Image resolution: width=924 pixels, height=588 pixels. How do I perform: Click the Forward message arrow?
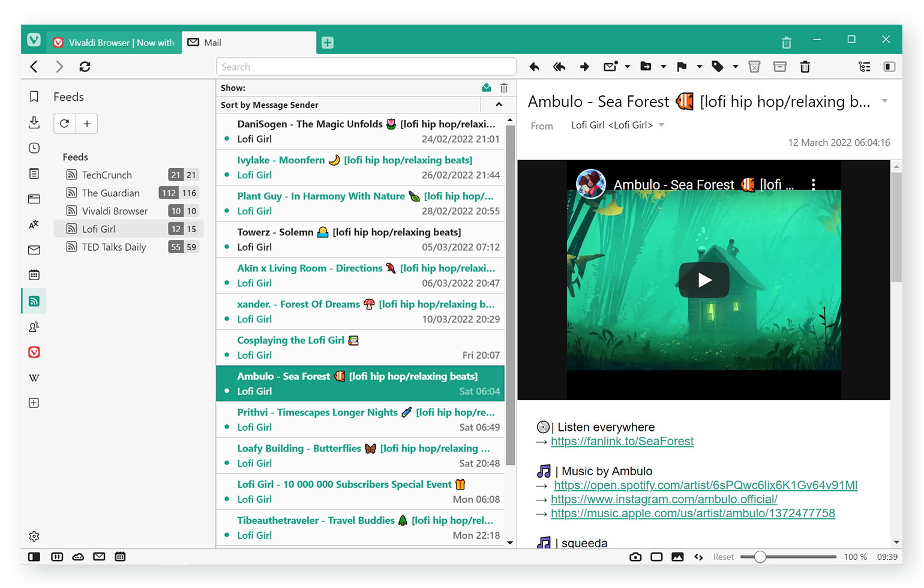(584, 67)
